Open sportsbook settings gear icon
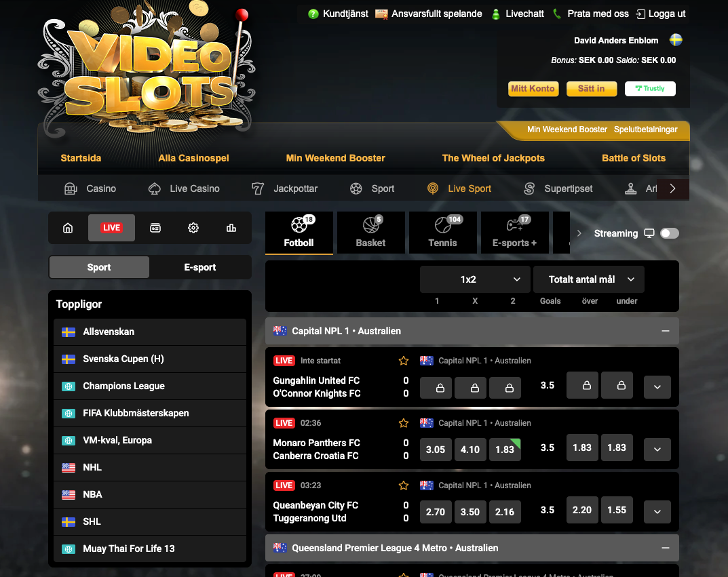The height and width of the screenshot is (577, 728). [193, 228]
